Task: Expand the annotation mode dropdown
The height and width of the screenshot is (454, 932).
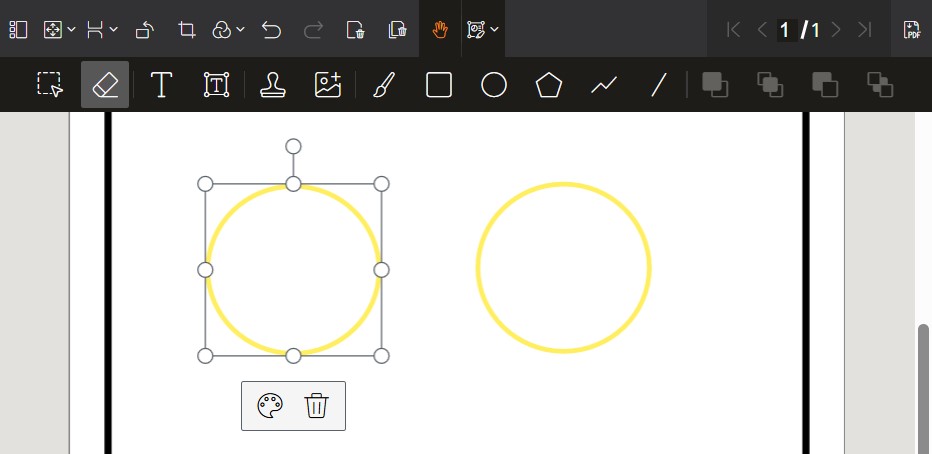Action: [x=483, y=30]
